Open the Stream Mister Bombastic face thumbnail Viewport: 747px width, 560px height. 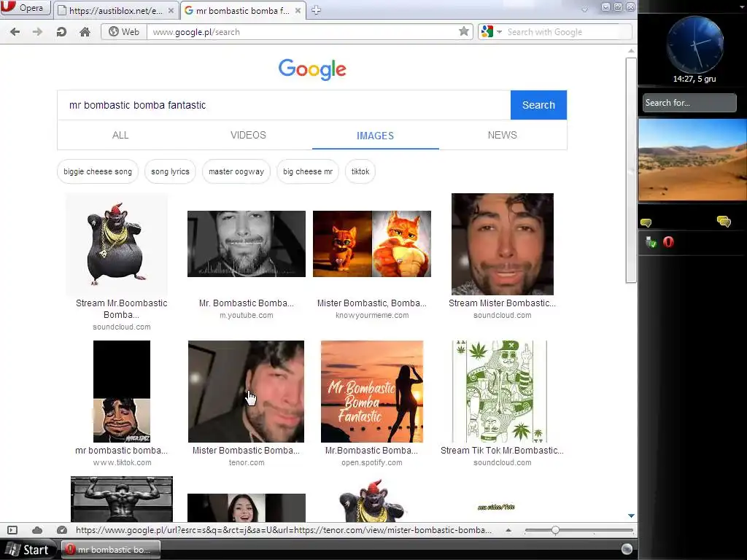503,244
